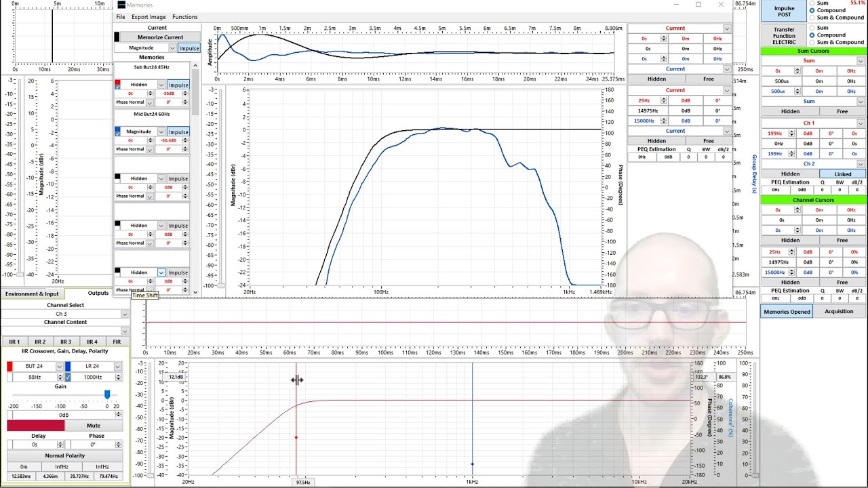Select Sum & Compound for Transfer Function ELECTRIC

coord(812,42)
